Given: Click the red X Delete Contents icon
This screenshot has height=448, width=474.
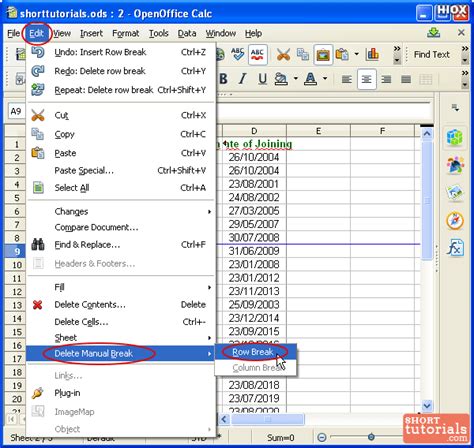Looking at the screenshot, I should (x=38, y=304).
